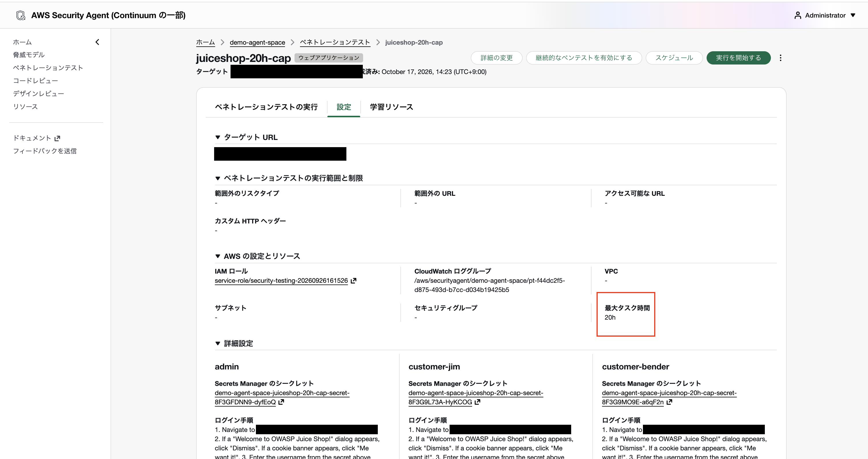Viewport: 868px width, 459px height.
Task: Click 継続的なペンテストを有効にする button
Action: click(x=584, y=58)
